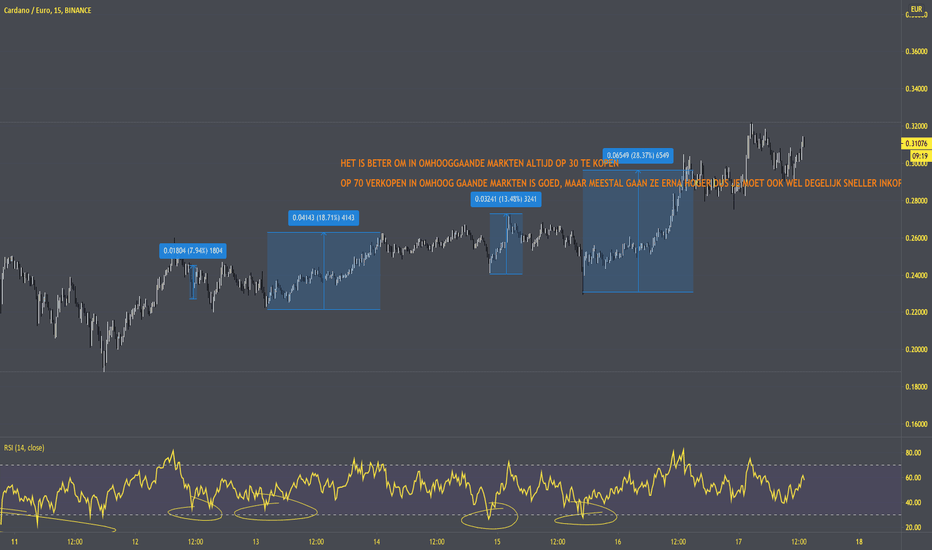The height and width of the screenshot is (550, 932).
Task: Click the RSI (14, close) indicator legend
Action: point(24,448)
